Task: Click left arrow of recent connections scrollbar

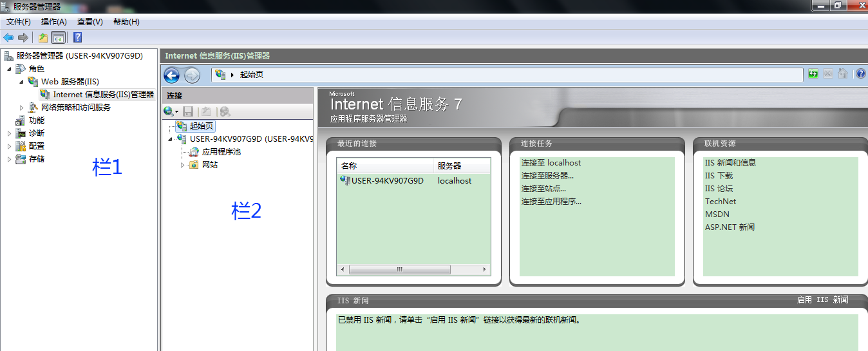Action: 342,269
